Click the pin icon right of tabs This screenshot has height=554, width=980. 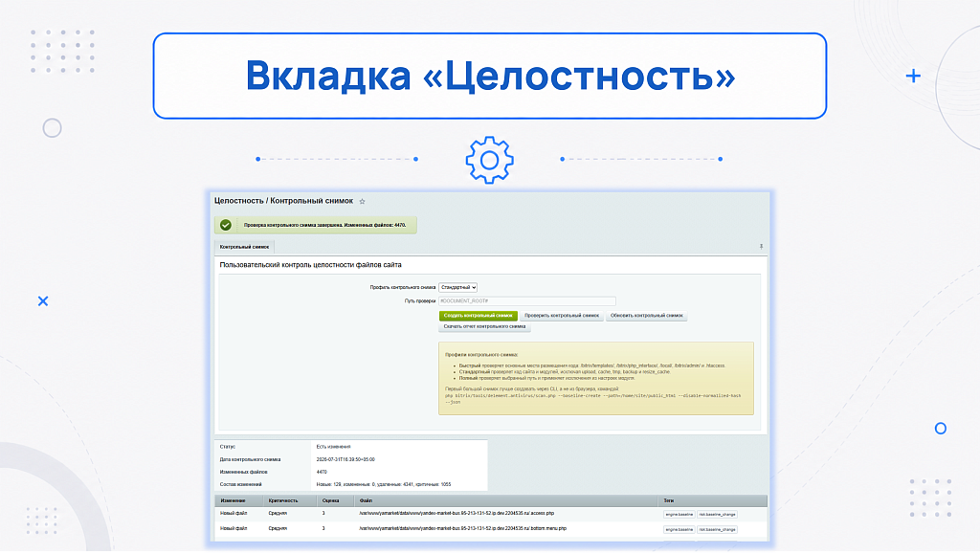pyautogui.click(x=761, y=247)
